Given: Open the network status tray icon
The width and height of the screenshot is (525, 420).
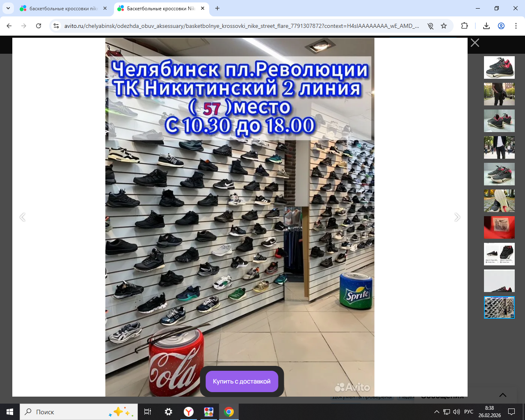Looking at the screenshot, I should (x=447, y=412).
